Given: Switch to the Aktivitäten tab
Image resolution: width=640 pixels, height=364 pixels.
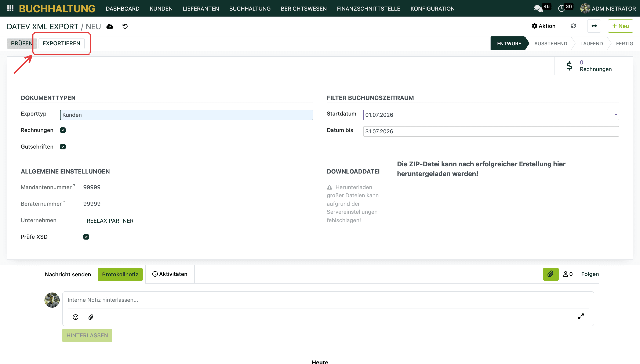Looking at the screenshot, I should coord(170,274).
